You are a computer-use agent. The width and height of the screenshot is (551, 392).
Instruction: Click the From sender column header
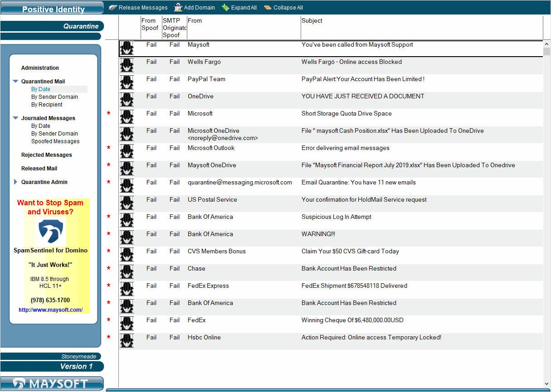click(x=244, y=27)
